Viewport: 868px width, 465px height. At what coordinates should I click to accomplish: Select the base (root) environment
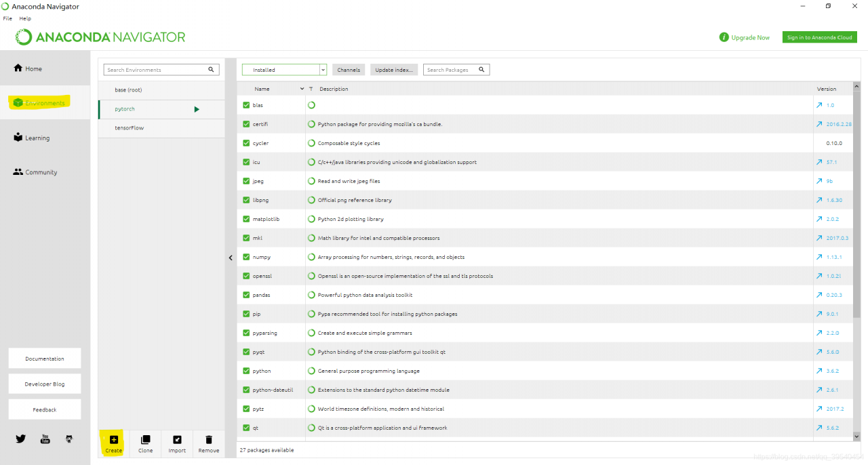pos(161,90)
